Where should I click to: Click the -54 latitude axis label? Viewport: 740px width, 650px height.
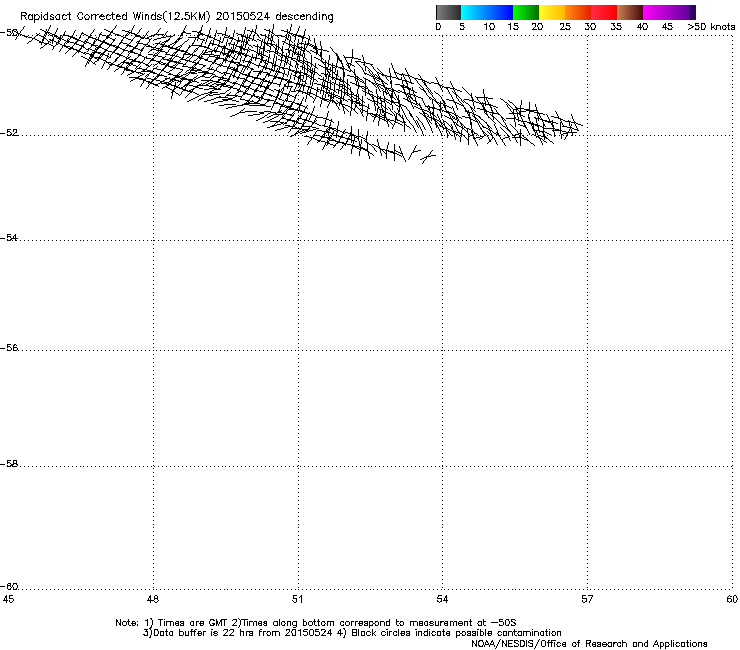9,238
